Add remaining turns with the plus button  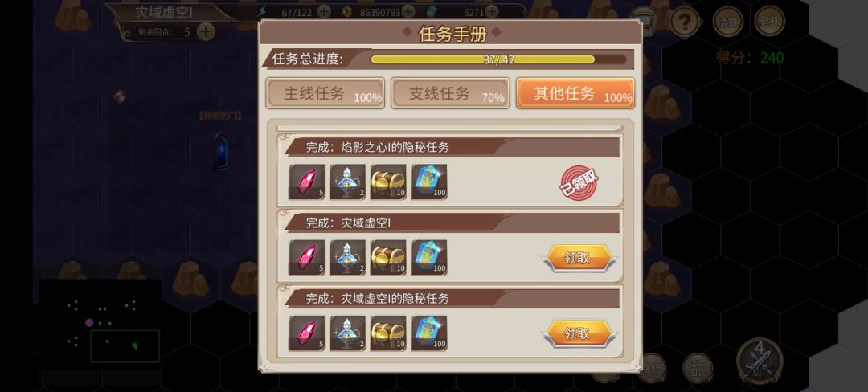pyautogui.click(x=206, y=31)
